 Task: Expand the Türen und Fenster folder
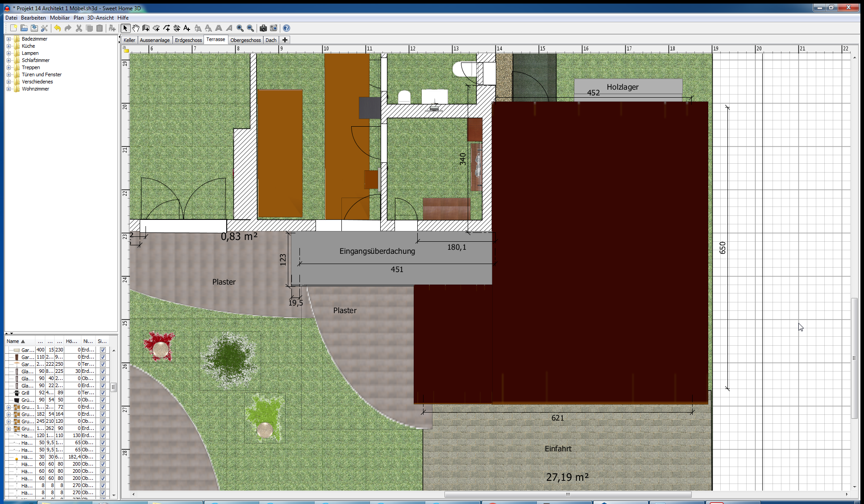coord(8,74)
